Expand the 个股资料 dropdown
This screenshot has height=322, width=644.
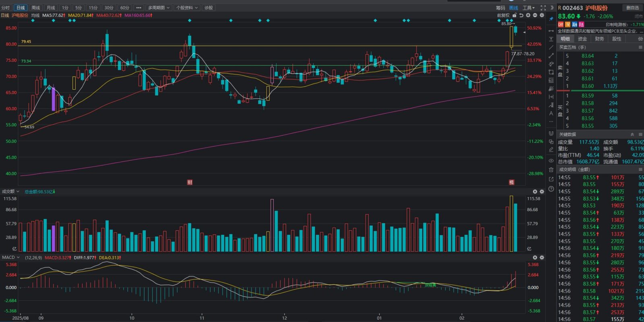pyautogui.click(x=187, y=8)
